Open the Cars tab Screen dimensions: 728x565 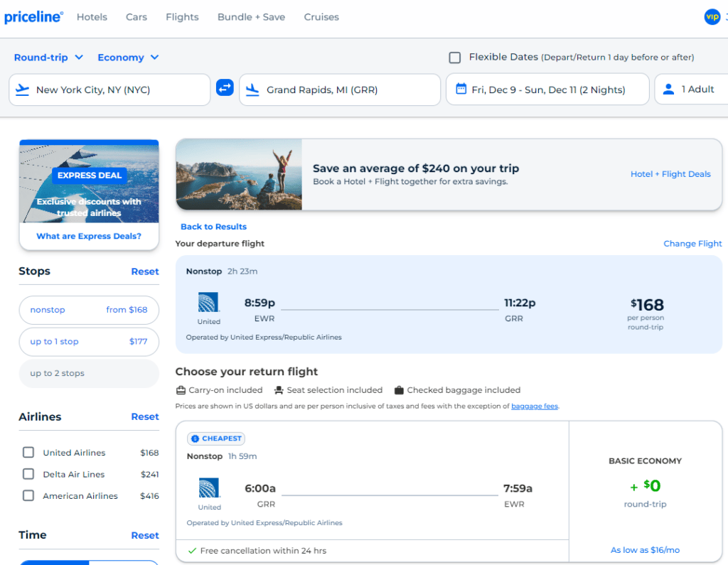136,17
